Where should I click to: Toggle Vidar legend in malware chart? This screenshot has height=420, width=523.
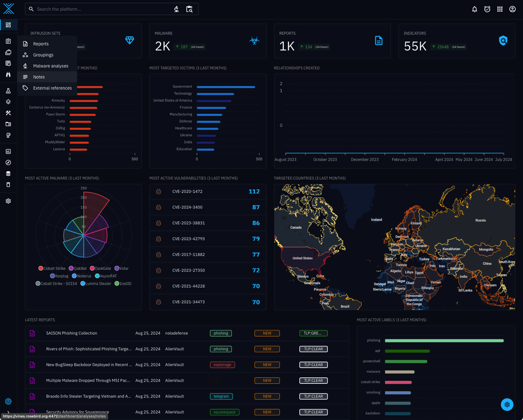(x=122, y=268)
